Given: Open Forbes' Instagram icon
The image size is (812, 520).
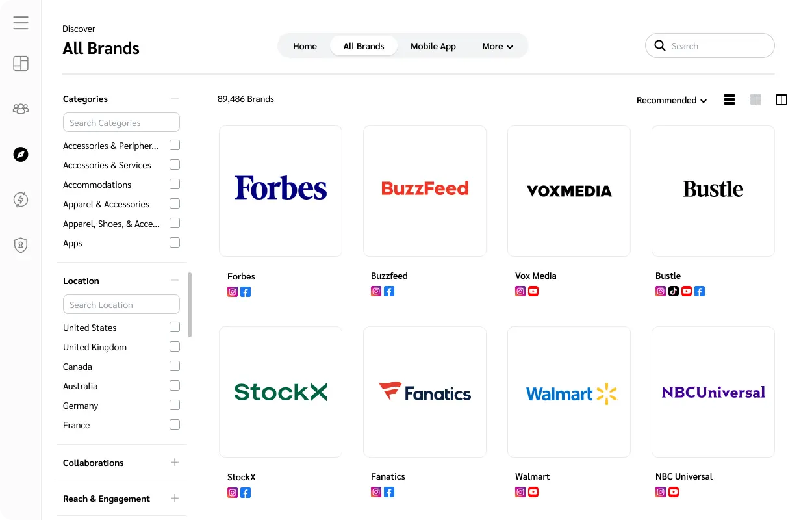Looking at the screenshot, I should [232, 292].
